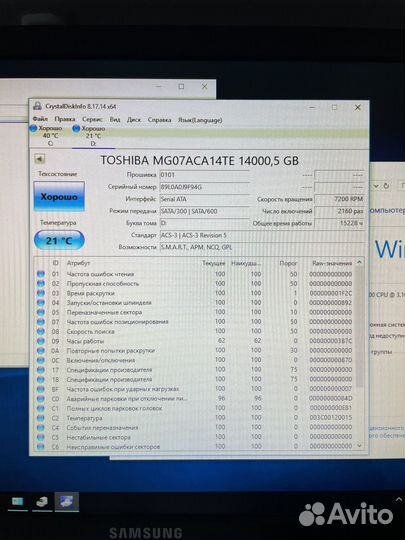405x540 pixels.
Task: Click status icon for Нестабильные сектора
Action: 41,437
